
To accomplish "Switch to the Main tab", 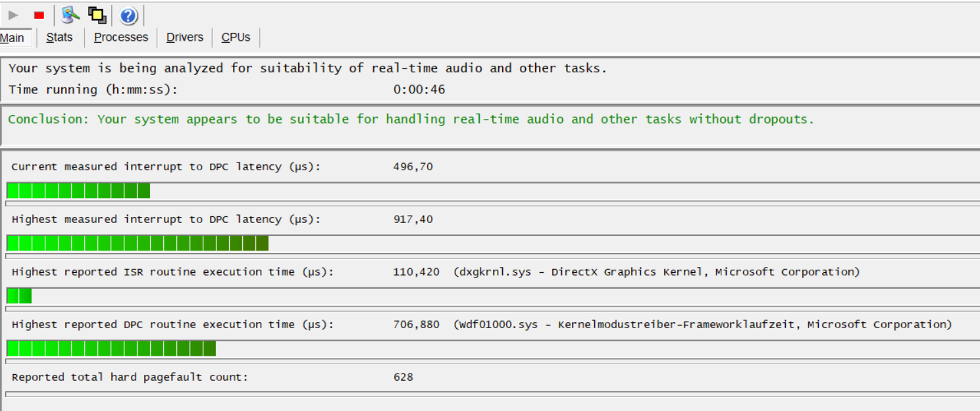I will click(x=13, y=38).
